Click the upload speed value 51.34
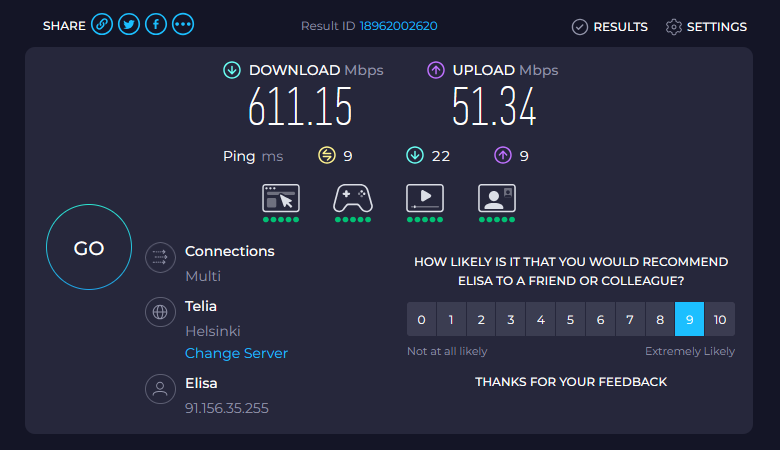The width and height of the screenshot is (780, 450). coord(494,106)
